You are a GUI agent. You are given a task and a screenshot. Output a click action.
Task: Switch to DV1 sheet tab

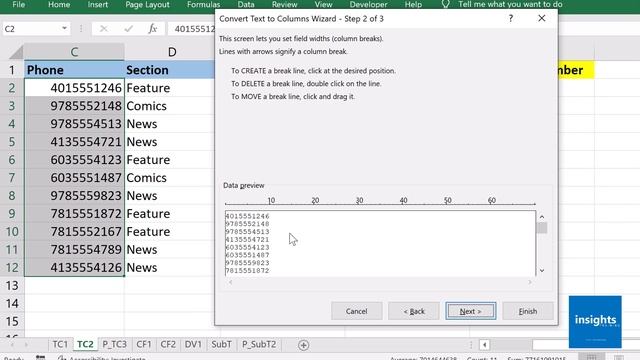pos(193,344)
